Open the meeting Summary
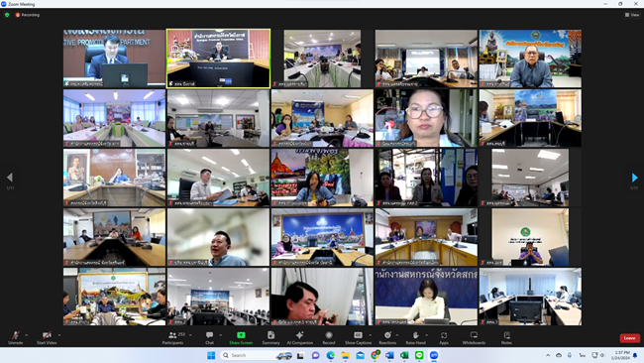This screenshot has width=644, height=363. coord(270,337)
